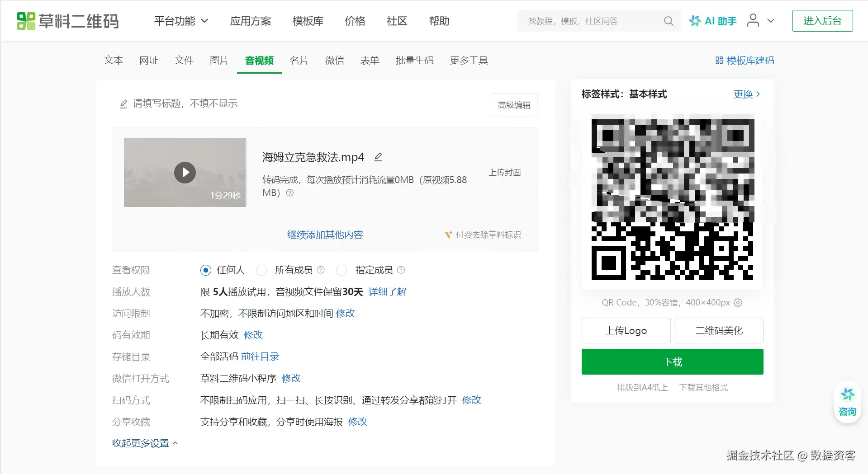Click 修改 next to 草料二维码小程序
Image resolution: width=868 pixels, height=474 pixels.
click(291, 378)
